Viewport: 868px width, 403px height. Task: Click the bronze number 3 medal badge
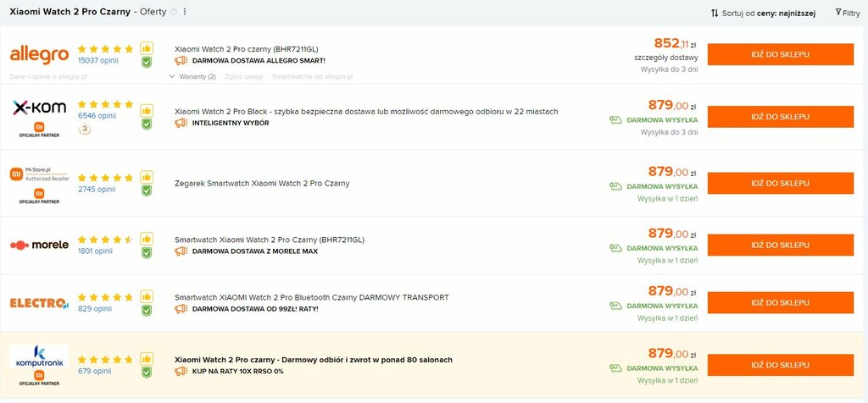(85, 130)
